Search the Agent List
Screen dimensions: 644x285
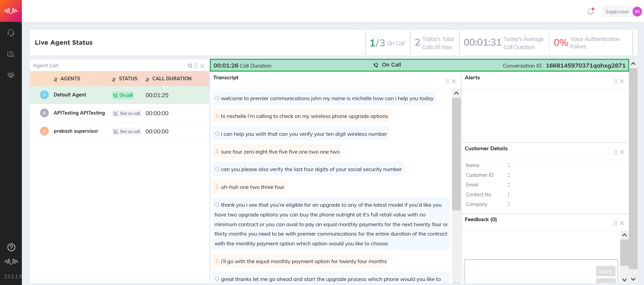coord(190,66)
